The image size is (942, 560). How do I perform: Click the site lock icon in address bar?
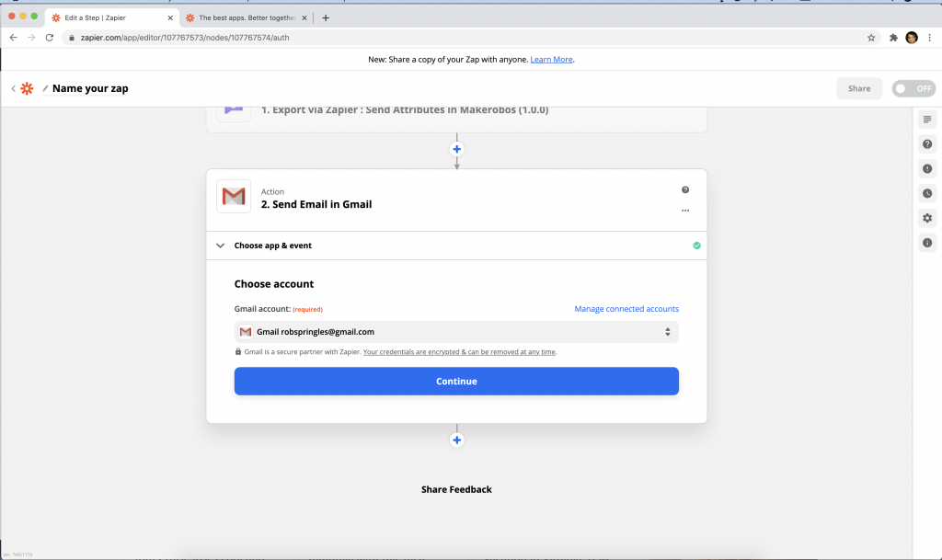click(72, 37)
